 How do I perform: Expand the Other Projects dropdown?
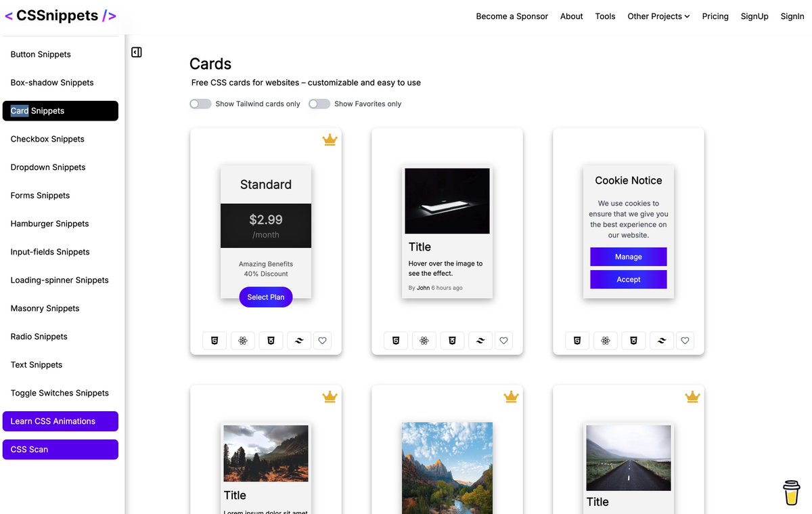tap(658, 16)
